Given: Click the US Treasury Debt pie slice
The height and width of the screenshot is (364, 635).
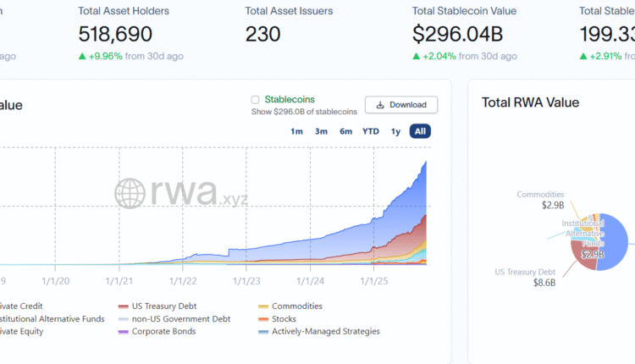Looking at the screenshot, I should point(584,256).
